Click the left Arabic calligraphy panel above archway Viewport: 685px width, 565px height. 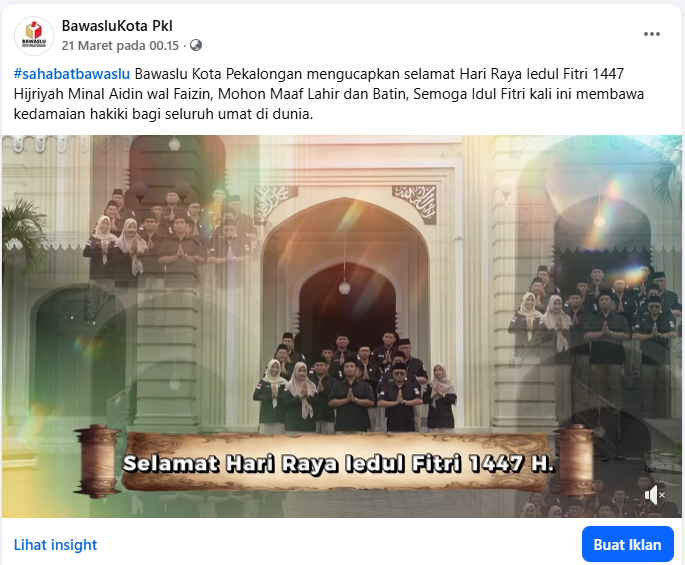tap(276, 203)
